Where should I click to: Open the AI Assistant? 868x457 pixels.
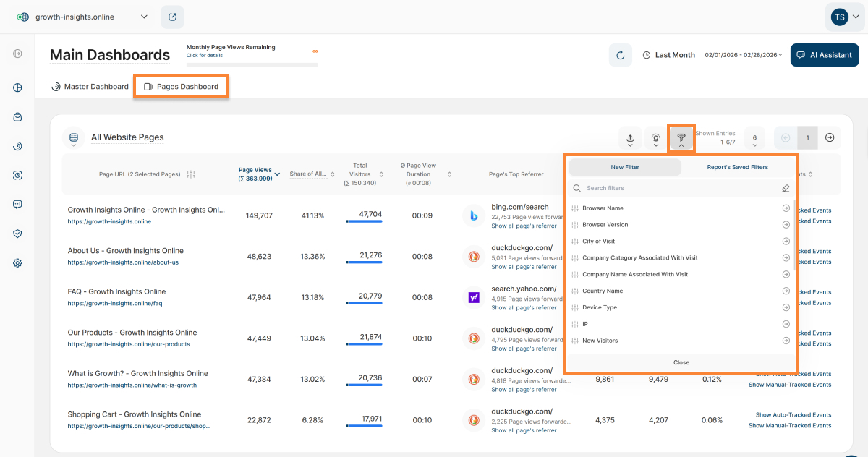825,55
